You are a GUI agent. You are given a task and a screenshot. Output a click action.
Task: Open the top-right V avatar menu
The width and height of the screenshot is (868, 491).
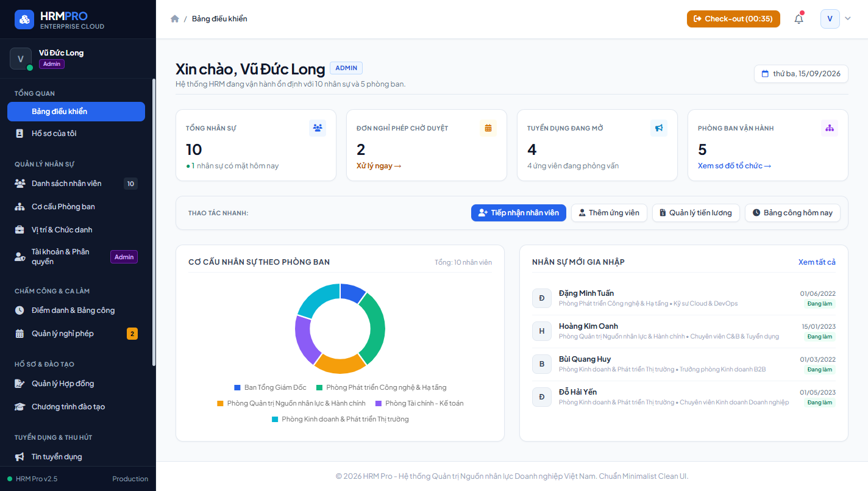(830, 19)
